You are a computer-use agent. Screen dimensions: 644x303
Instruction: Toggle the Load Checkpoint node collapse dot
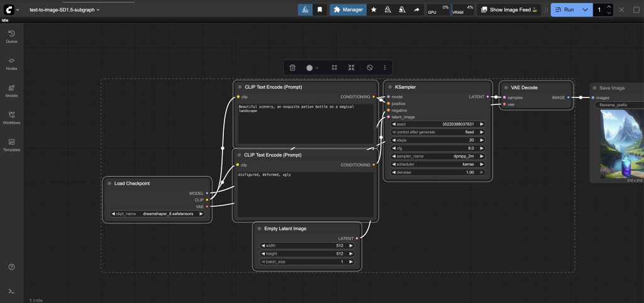point(109,184)
